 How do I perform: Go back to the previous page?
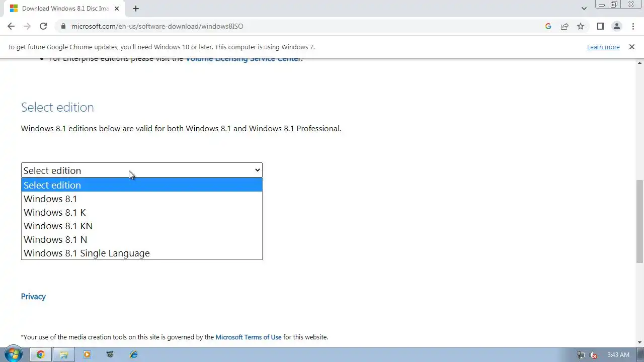pos(11,26)
